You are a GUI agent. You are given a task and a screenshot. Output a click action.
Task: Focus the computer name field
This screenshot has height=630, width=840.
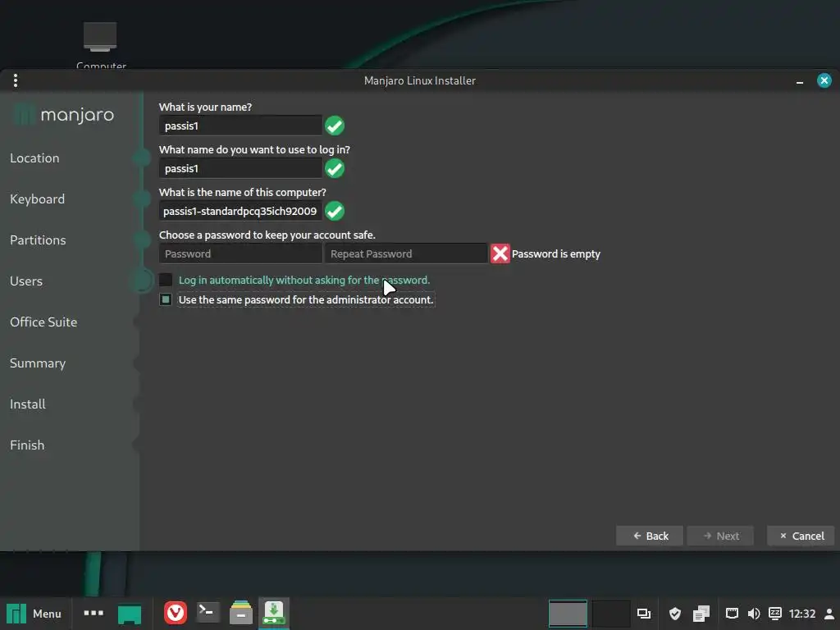pyautogui.click(x=240, y=211)
